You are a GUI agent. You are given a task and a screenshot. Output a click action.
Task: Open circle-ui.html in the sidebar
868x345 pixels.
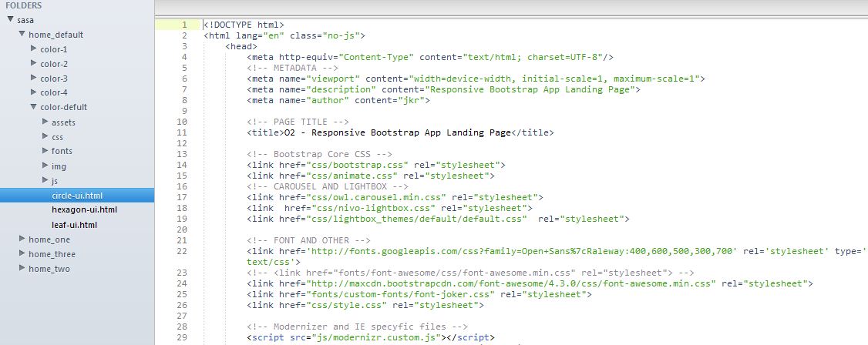(77, 195)
